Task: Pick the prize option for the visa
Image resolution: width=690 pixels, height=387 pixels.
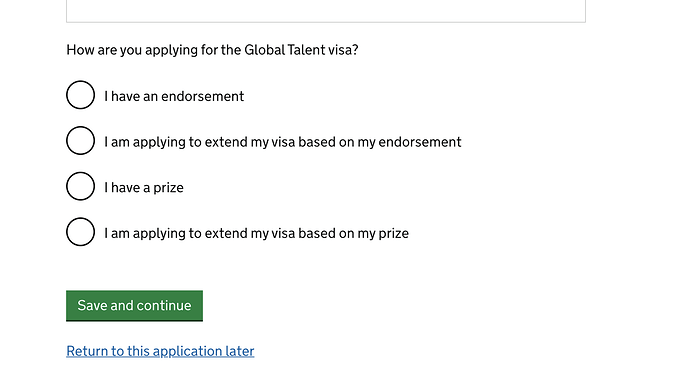Action: point(81,186)
